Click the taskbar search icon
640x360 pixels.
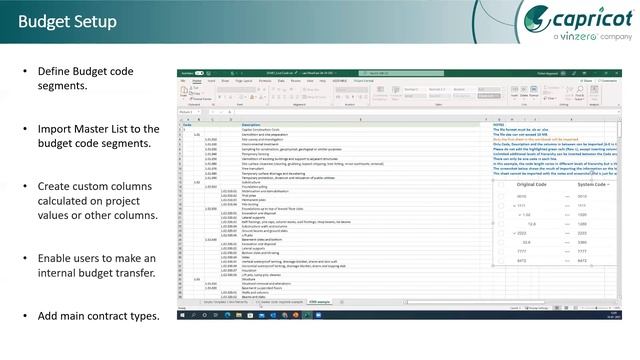pyautogui.click(x=193, y=315)
